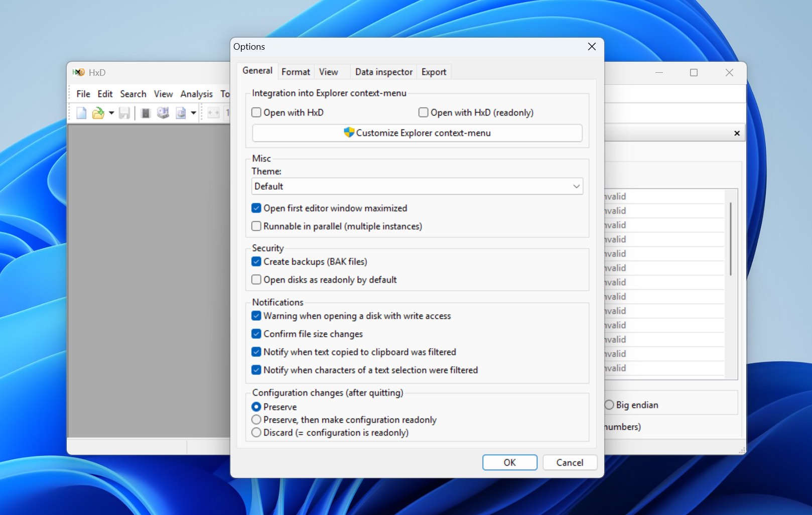
Task: Open the Theme dropdown
Action: click(576, 186)
